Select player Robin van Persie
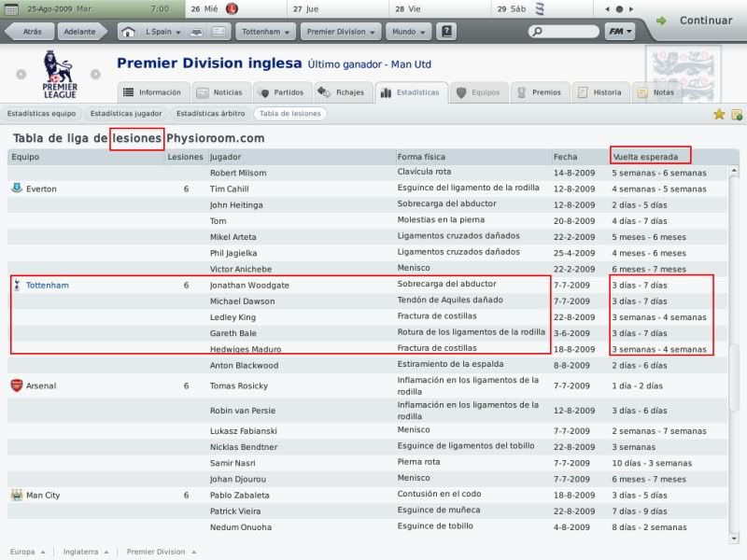Screen dimensions: 747x560 click(243, 411)
